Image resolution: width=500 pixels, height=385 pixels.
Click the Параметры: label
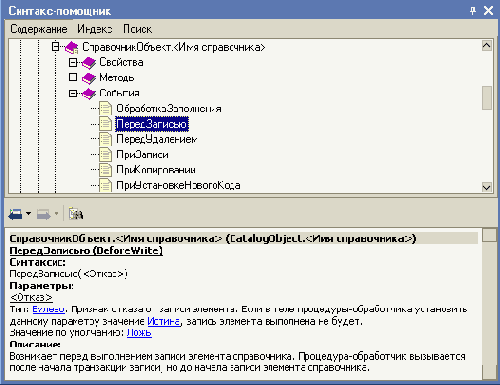coord(42,286)
